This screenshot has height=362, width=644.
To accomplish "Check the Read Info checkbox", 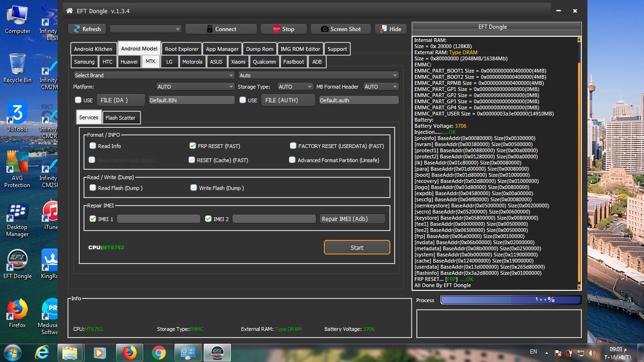I will [93, 146].
